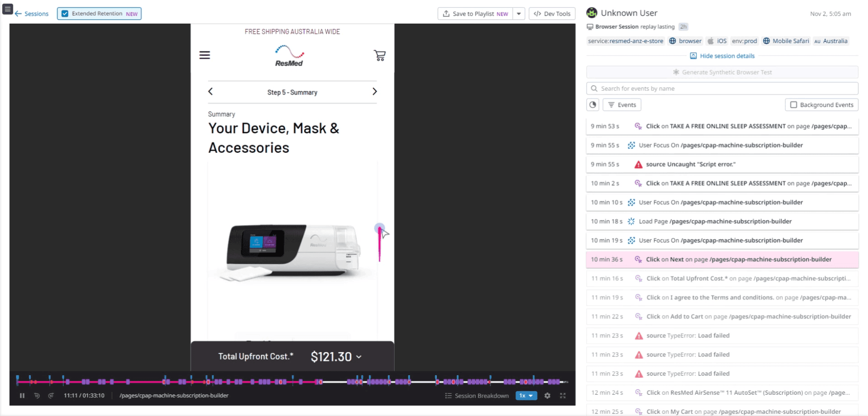Image resolution: width=868 pixels, height=416 pixels.
Task: Click the Load Page spinner icon
Action: coord(631,221)
